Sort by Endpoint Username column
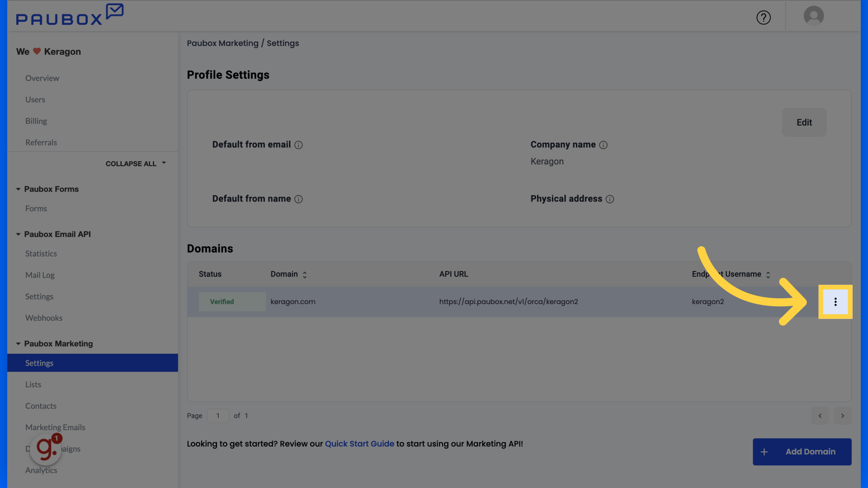Image resolution: width=868 pixels, height=488 pixels. [768, 275]
